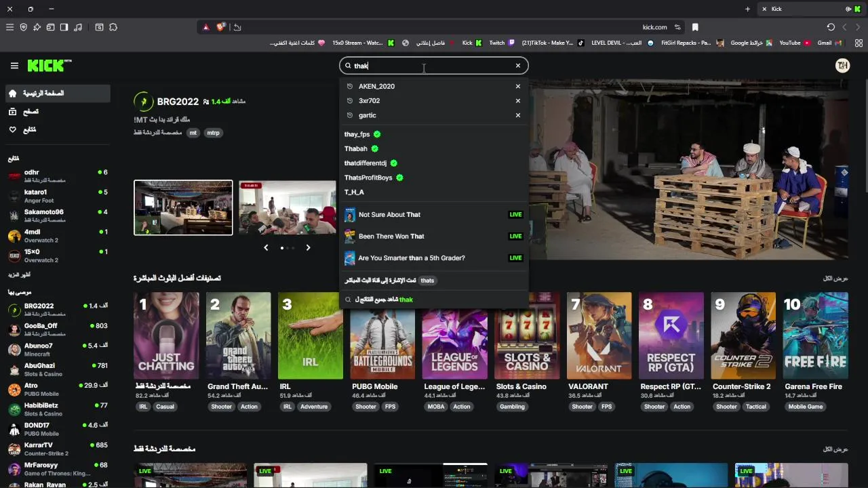
Task: Click the mtrp tag under BRG2022
Action: tap(213, 133)
